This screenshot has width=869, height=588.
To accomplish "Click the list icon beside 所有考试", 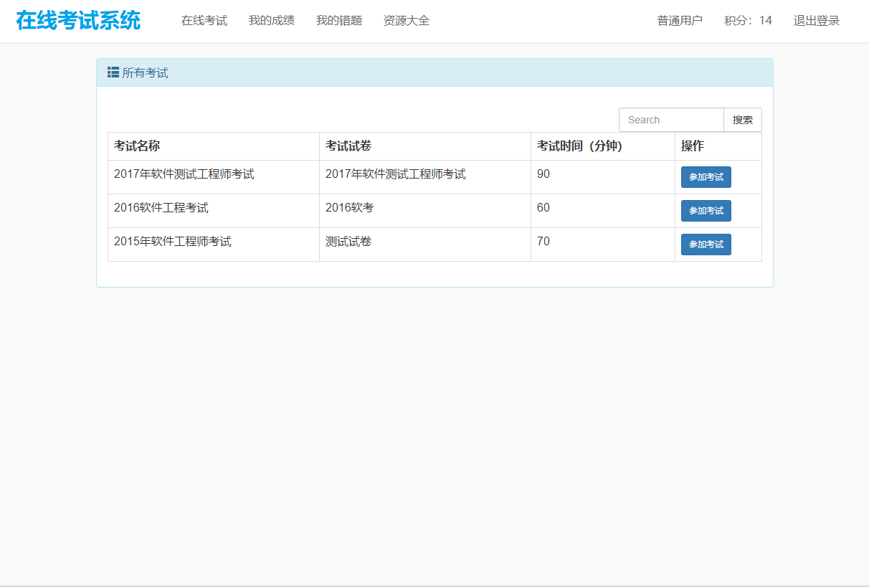I will tap(113, 72).
